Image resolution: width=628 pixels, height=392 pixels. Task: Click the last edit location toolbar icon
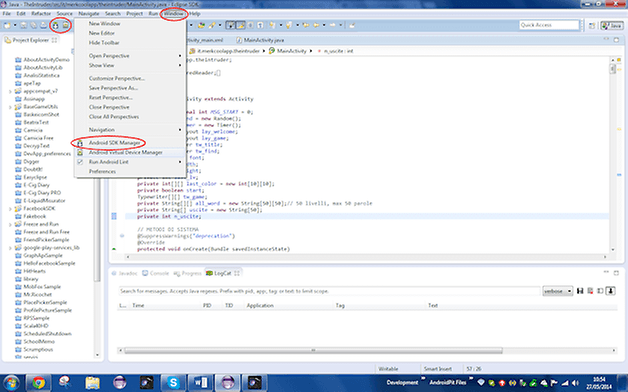306,25
